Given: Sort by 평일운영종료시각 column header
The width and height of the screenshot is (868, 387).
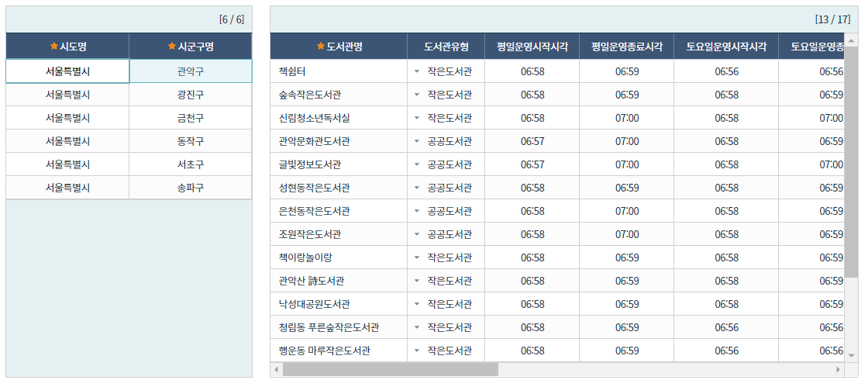Looking at the screenshot, I should [x=627, y=47].
